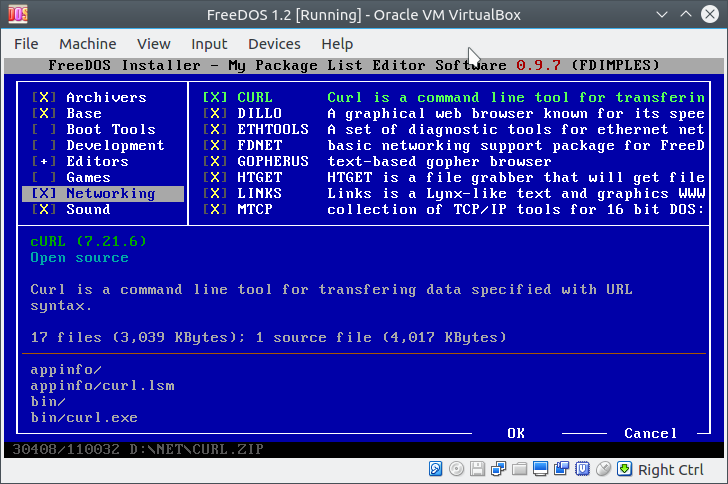This screenshot has width=728, height=484.
Task: Select the DILLO package row
Action: (x=259, y=114)
